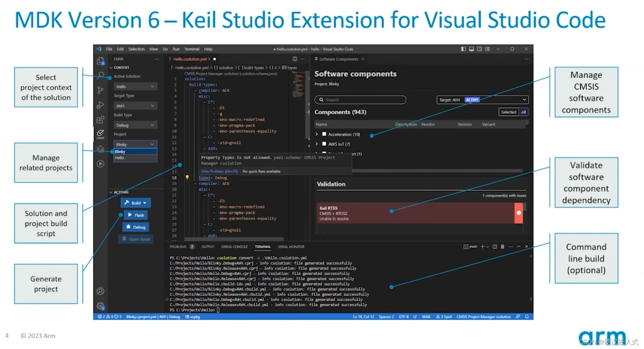Screen dimensions: 644x349
Task: Open the CMSIS panel's more actions ellipsis
Action: tap(157, 59)
